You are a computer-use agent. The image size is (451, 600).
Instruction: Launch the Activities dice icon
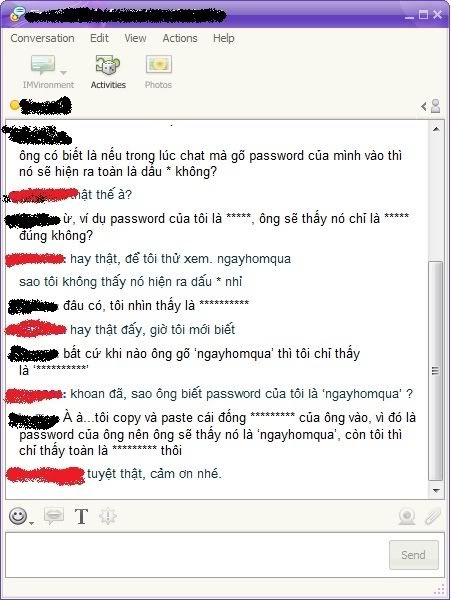(107, 65)
